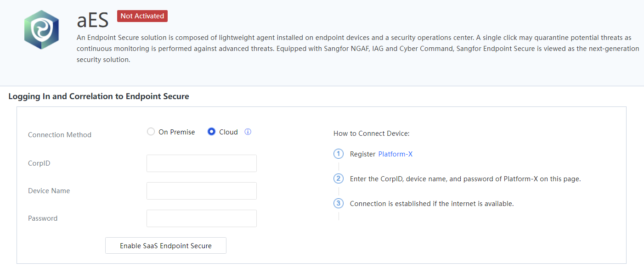
Task: Click the Device Name field label
Action: point(49,191)
